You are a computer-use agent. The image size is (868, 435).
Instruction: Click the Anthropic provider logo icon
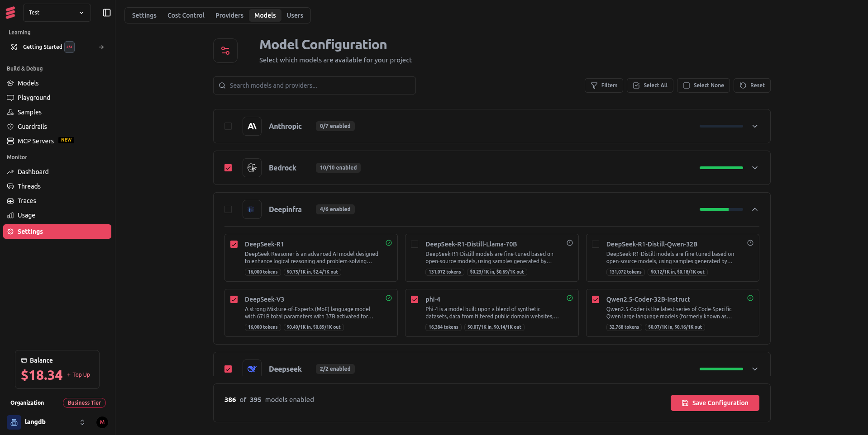click(252, 126)
